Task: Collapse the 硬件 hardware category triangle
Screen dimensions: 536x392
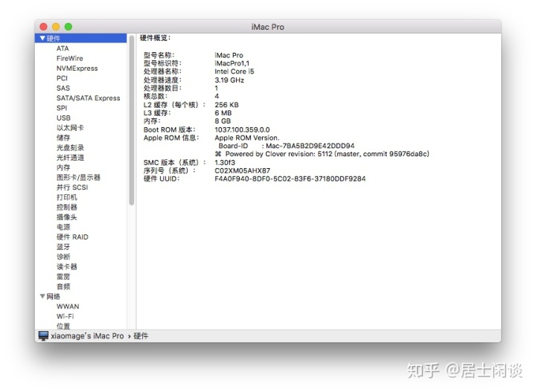Action: 42,38
